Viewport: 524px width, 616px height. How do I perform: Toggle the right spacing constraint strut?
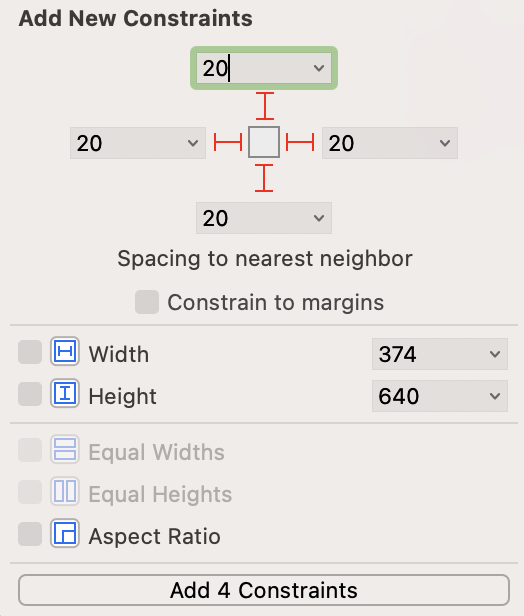[x=300, y=142]
